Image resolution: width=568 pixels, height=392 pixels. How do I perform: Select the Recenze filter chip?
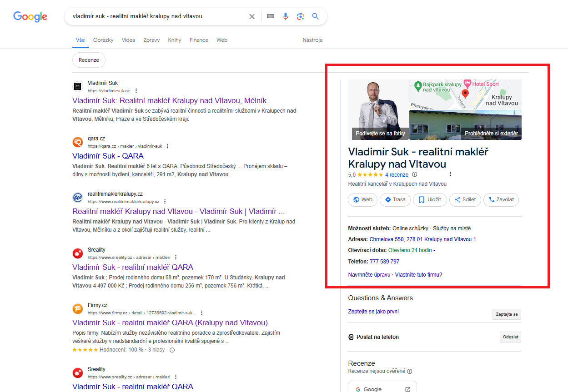(89, 60)
